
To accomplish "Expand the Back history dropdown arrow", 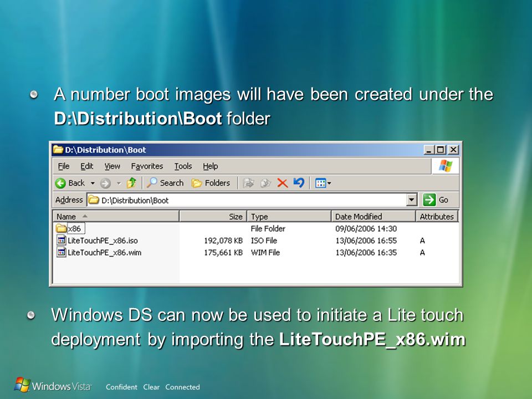I will click(93, 183).
